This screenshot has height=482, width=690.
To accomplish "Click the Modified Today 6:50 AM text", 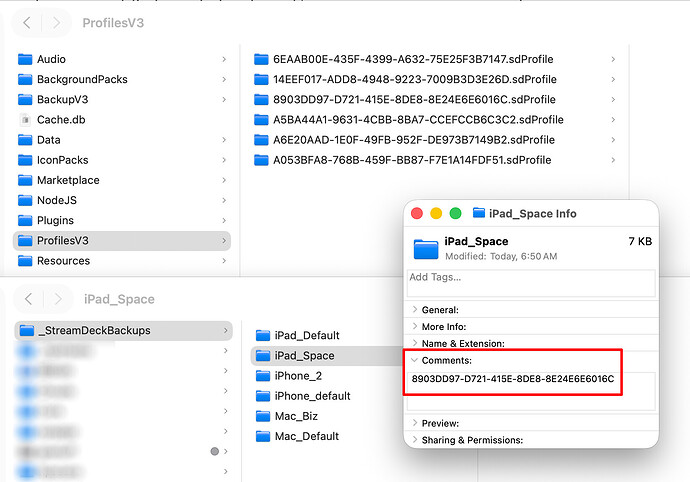I will click(501, 256).
